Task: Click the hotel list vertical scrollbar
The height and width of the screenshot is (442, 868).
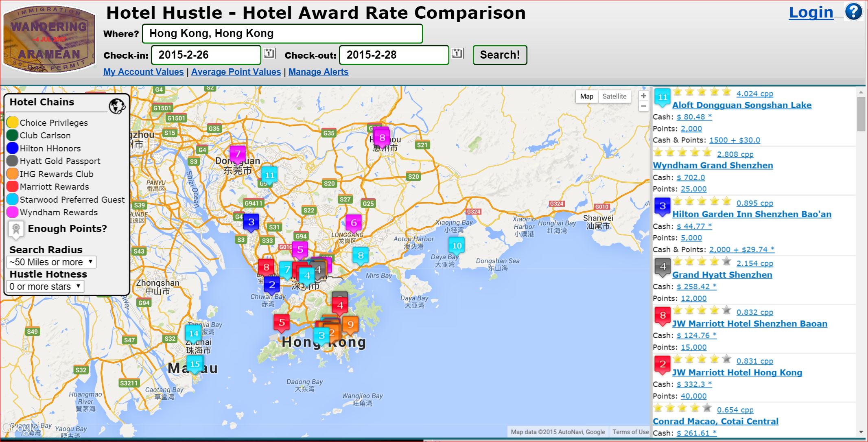Action: click(x=861, y=115)
